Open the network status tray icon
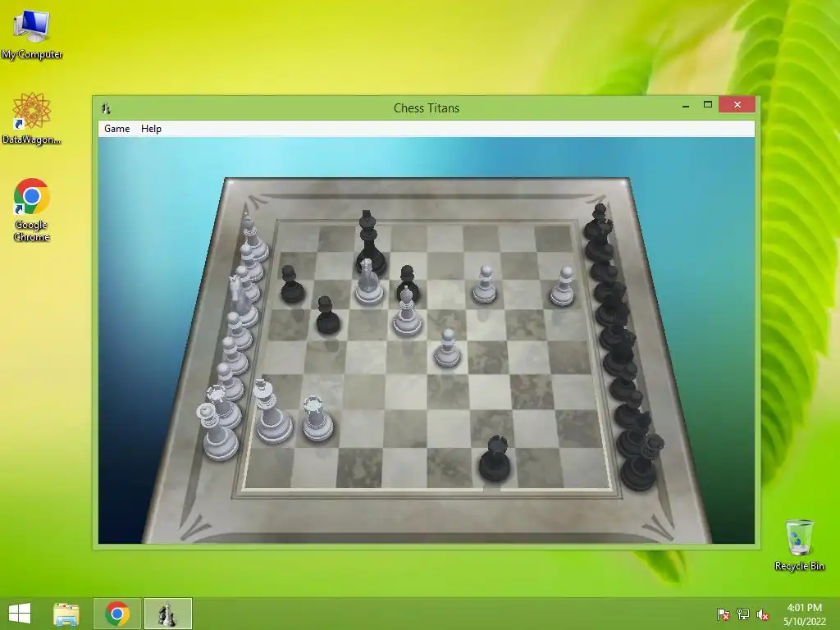Viewport: 840px width, 630px height. coord(743,614)
